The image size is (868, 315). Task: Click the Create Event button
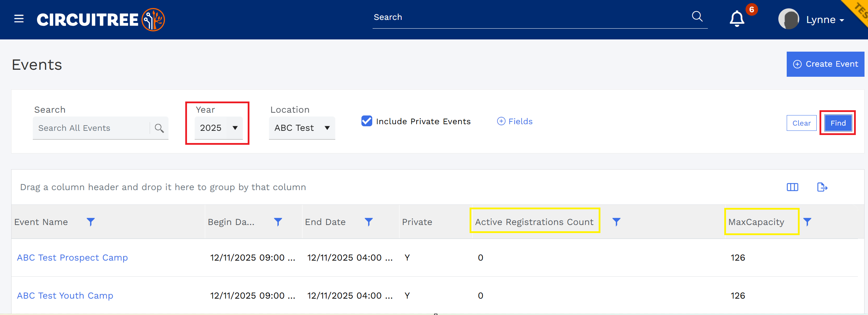(825, 64)
